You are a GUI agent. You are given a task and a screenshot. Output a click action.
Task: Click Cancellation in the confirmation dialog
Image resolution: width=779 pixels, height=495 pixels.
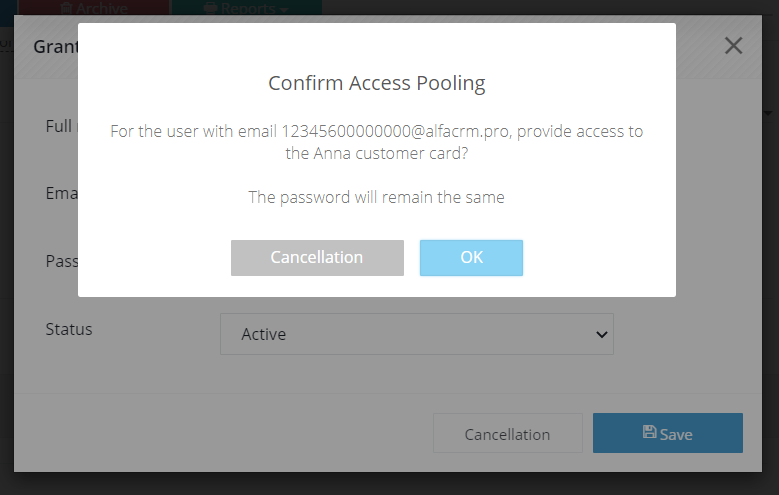[x=317, y=257]
